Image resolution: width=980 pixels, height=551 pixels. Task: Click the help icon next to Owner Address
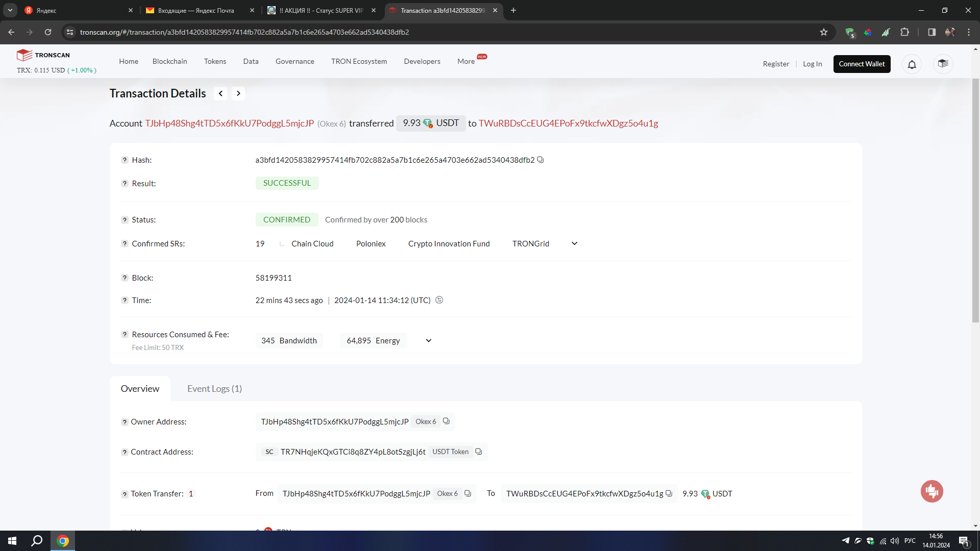pyautogui.click(x=125, y=422)
